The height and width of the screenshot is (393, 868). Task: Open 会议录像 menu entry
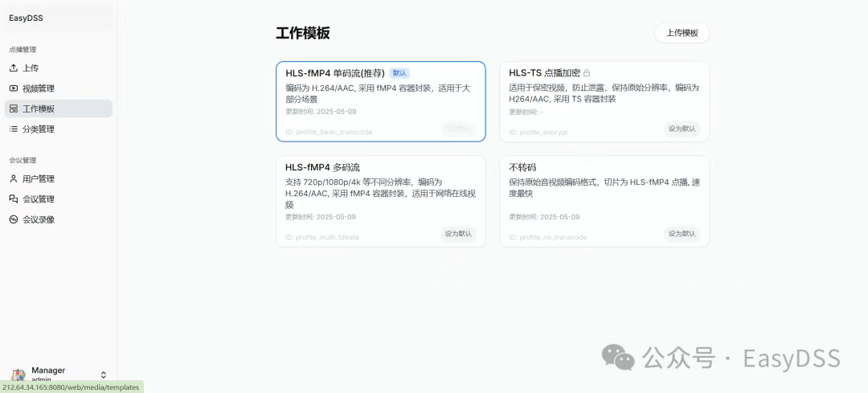pos(38,219)
